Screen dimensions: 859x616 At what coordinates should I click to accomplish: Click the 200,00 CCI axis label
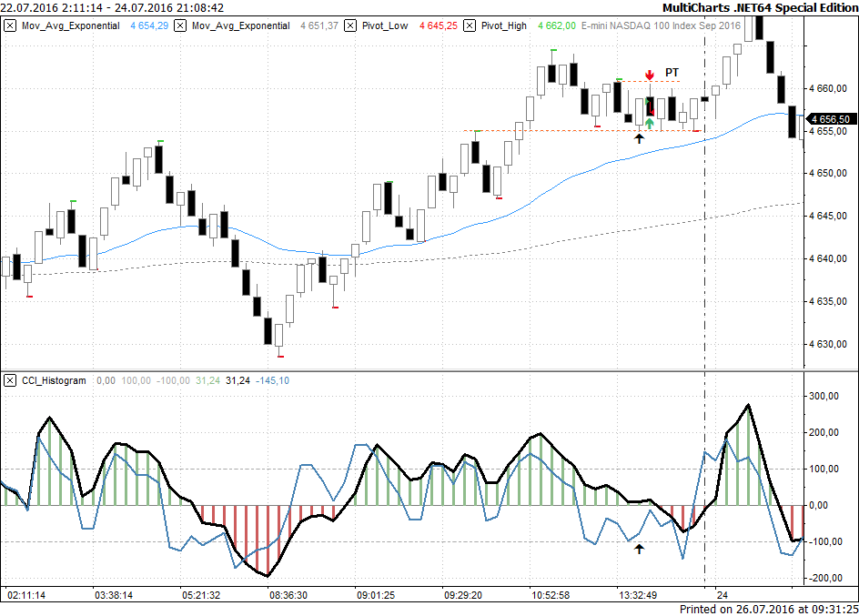click(x=824, y=432)
